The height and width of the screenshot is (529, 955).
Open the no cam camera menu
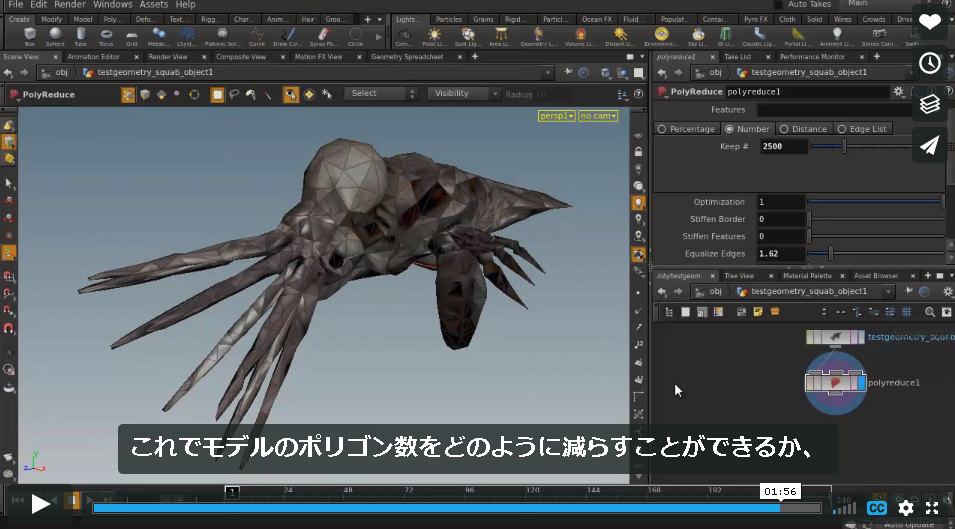[598, 116]
